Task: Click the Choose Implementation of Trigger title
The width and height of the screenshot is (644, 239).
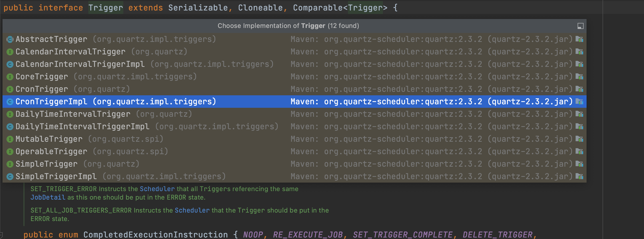Action: pos(288,26)
